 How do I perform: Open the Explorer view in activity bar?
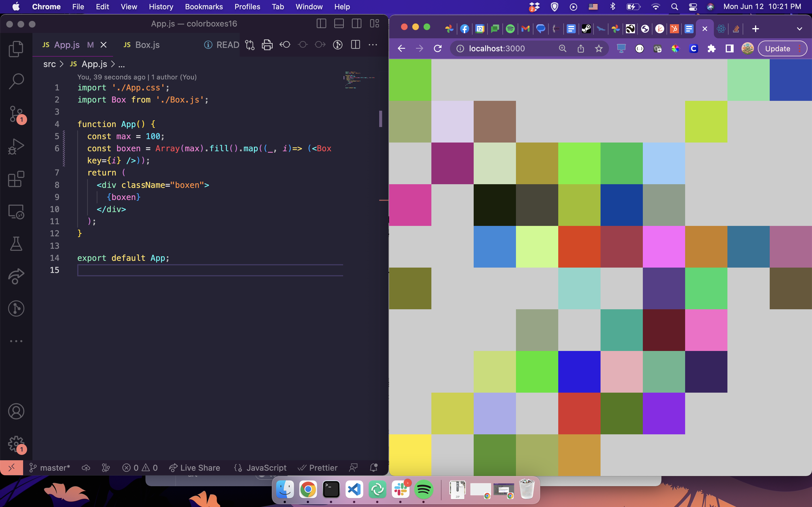coord(16,49)
